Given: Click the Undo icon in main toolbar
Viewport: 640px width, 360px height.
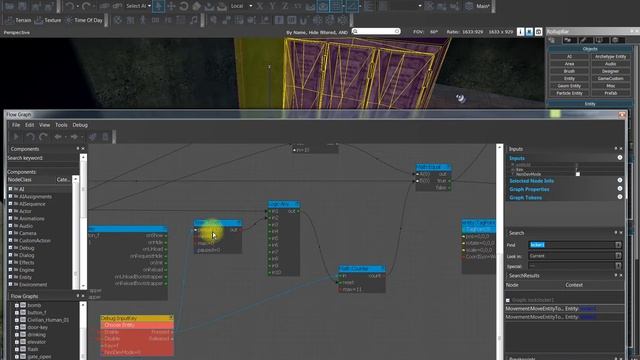Looking at the screenshot, I should point(70,6).
